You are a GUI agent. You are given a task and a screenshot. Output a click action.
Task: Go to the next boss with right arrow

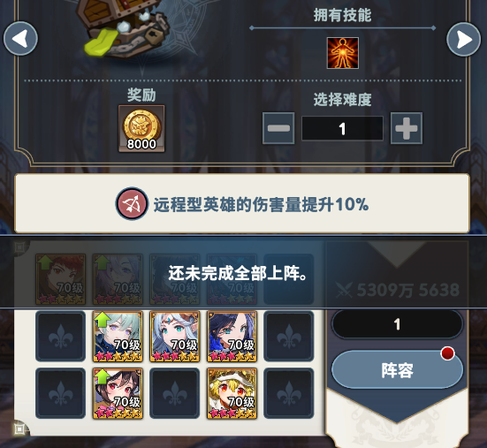click(464, 39)
